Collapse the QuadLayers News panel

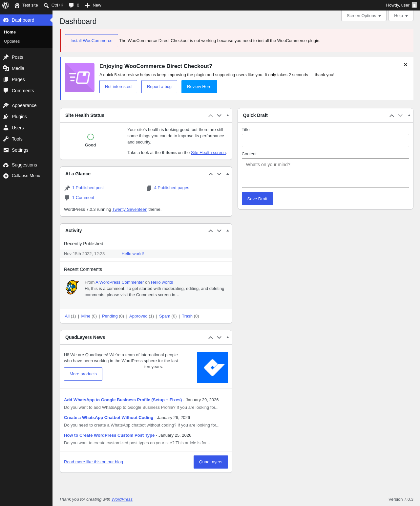228,337
